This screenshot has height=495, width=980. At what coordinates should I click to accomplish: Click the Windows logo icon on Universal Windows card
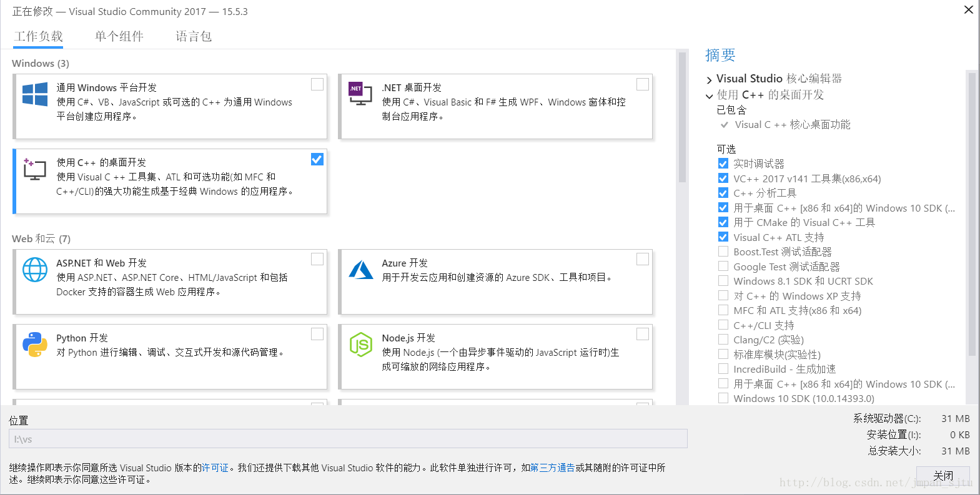point(35,94)
